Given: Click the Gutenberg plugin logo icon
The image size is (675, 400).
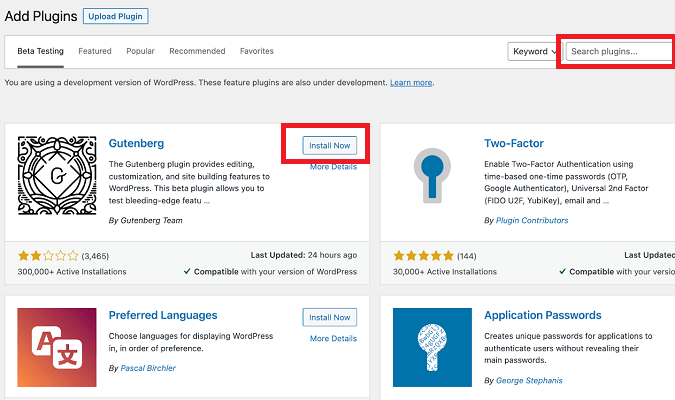Looking at the screenshot, I should 57,175.
